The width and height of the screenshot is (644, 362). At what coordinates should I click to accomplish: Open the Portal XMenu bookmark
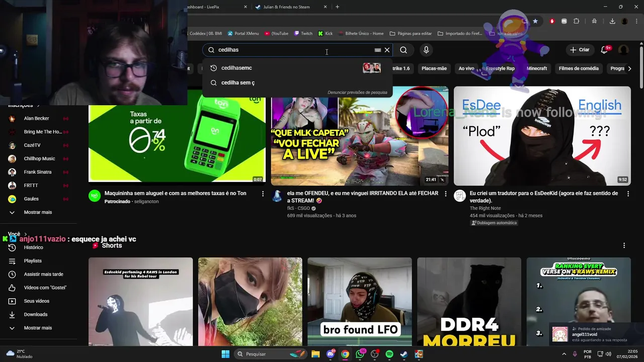click(x=243, y=34)
